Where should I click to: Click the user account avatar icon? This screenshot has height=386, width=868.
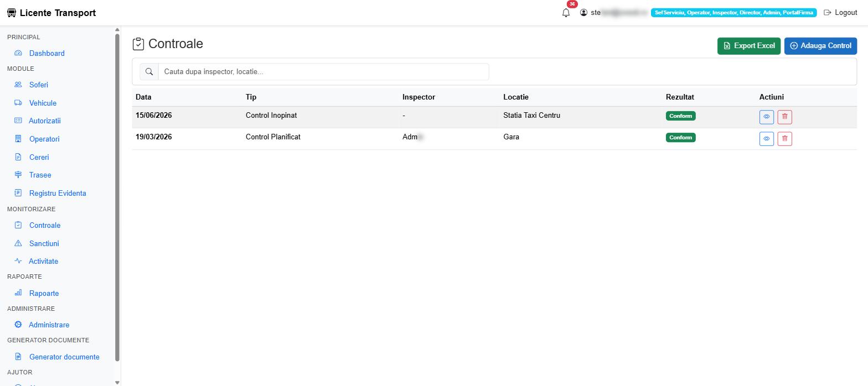point(583,13)
